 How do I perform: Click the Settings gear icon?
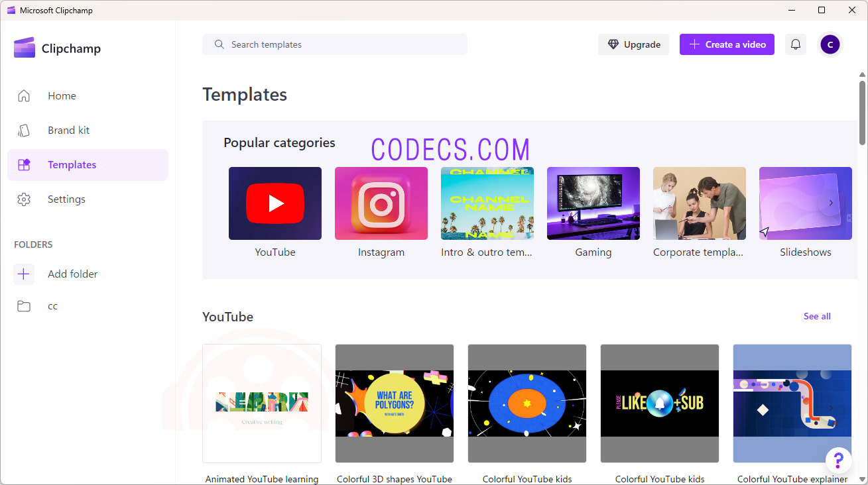(x=24, y=199)
